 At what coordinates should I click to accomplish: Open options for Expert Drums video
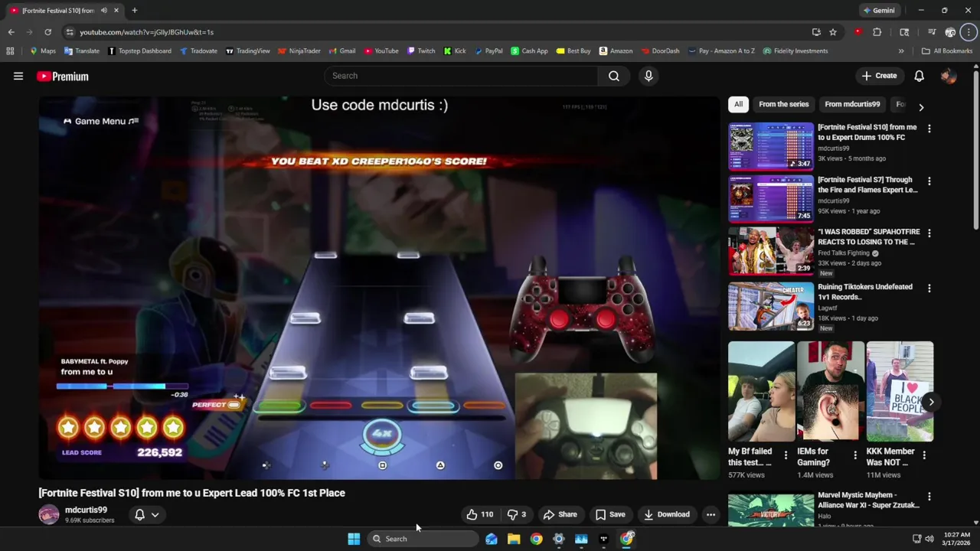tap(929, 129)
